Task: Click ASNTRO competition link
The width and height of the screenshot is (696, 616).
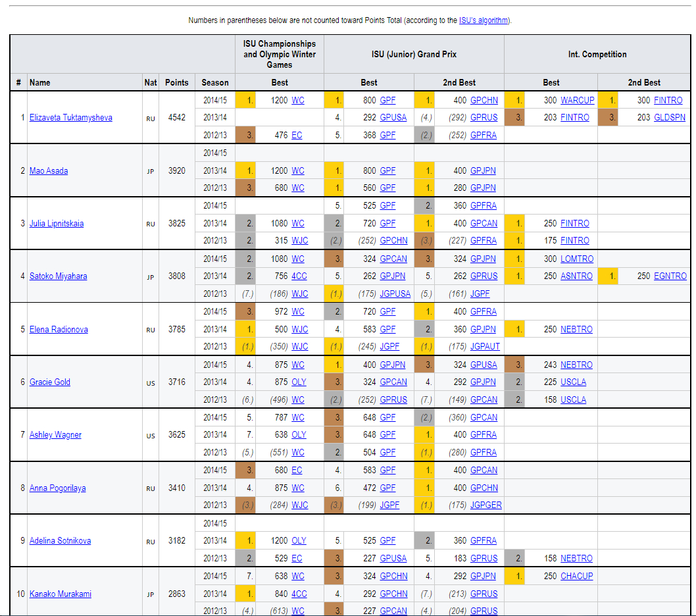Action: 576,276
